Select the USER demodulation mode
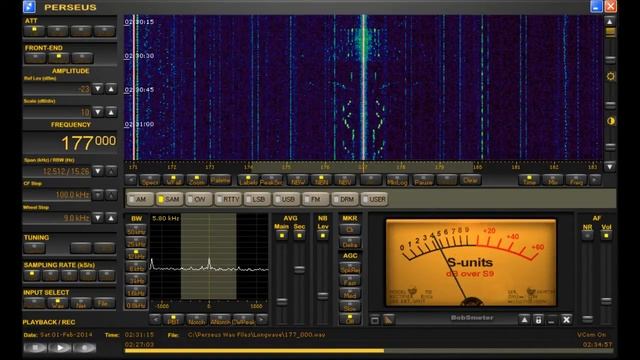This screenshot has height=360, width=640. (x=375, y=199)
